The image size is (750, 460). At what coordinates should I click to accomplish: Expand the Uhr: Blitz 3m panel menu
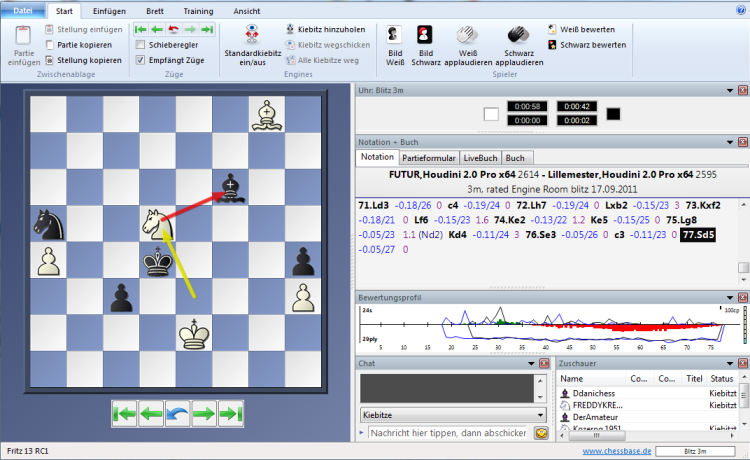click(x=730, y=90)
